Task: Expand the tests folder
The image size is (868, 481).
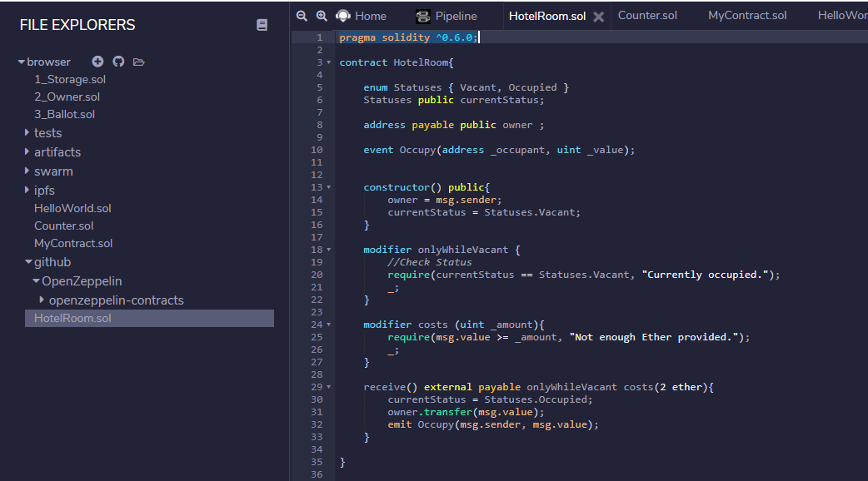Action: pyautogui.click(x=27, y=132)
